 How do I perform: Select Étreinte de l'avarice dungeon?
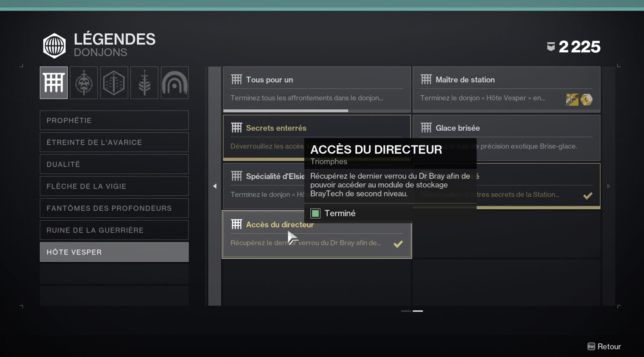[x=114, y=142]
